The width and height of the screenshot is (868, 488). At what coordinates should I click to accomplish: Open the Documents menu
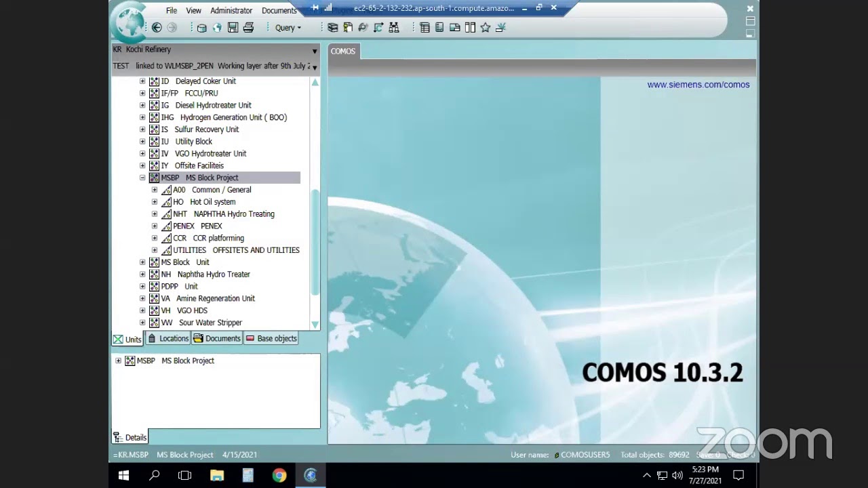[279, 11]
